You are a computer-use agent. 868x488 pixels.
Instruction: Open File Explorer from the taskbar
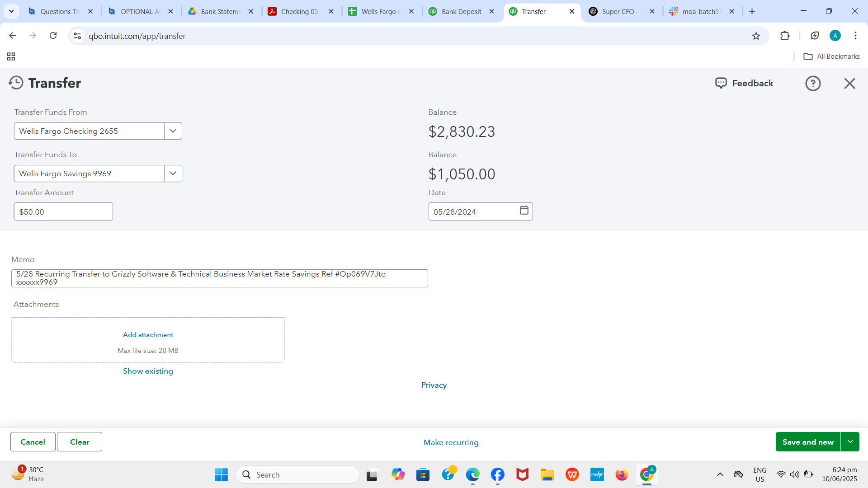tap(547, 474)
